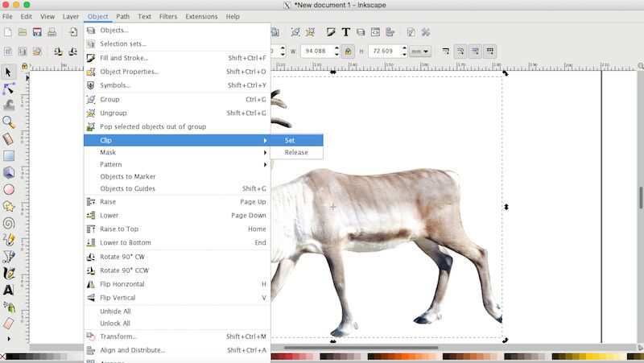
Task: Select the 3D Box tool
Action: click(9, 172)
